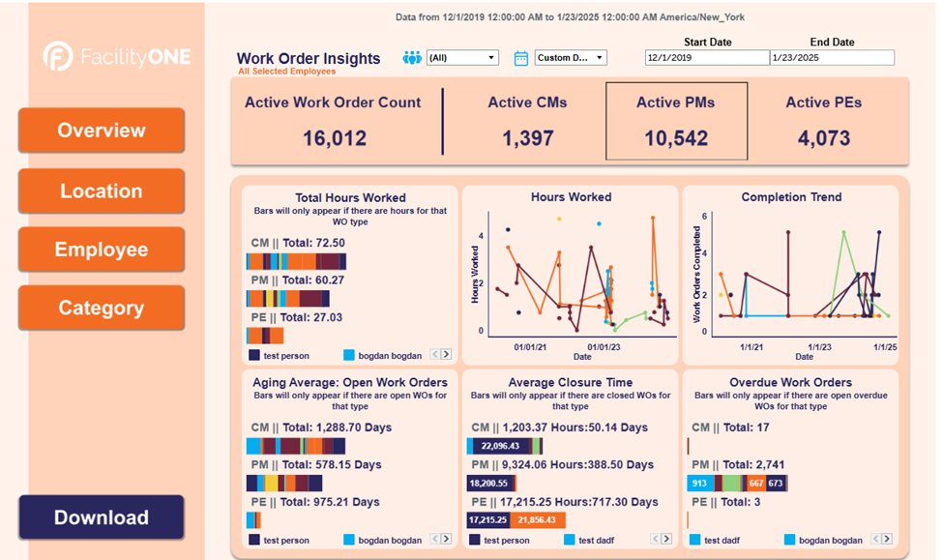Click test dadf swatch in Closure Time legend
Image resolution: width=943 pixels, height=560 pixels.
pyautogui.click(x=569, y=540)
